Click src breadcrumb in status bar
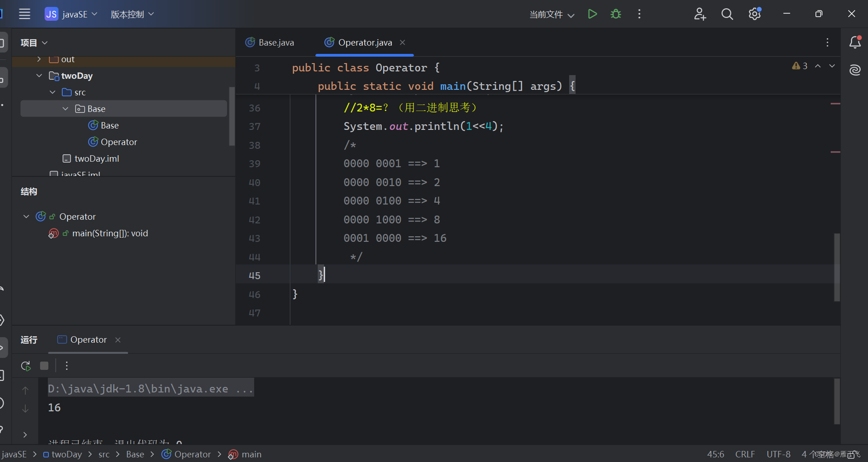Screen dimensions: 868x462 (104, 454)
